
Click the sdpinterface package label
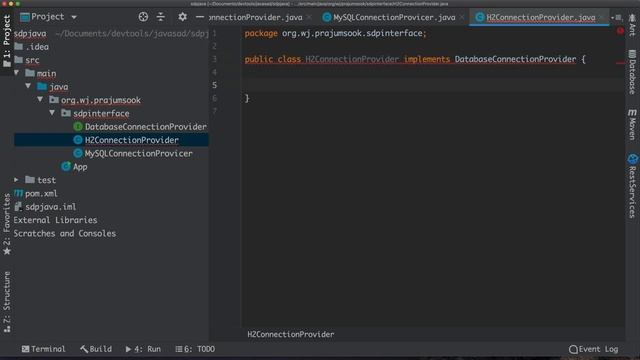[x=101, y=113]
